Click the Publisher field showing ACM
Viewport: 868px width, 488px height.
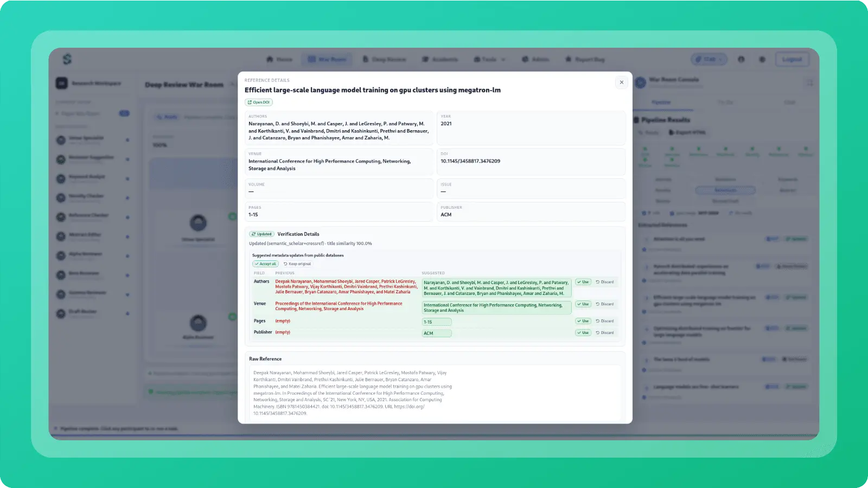(531, 211)
